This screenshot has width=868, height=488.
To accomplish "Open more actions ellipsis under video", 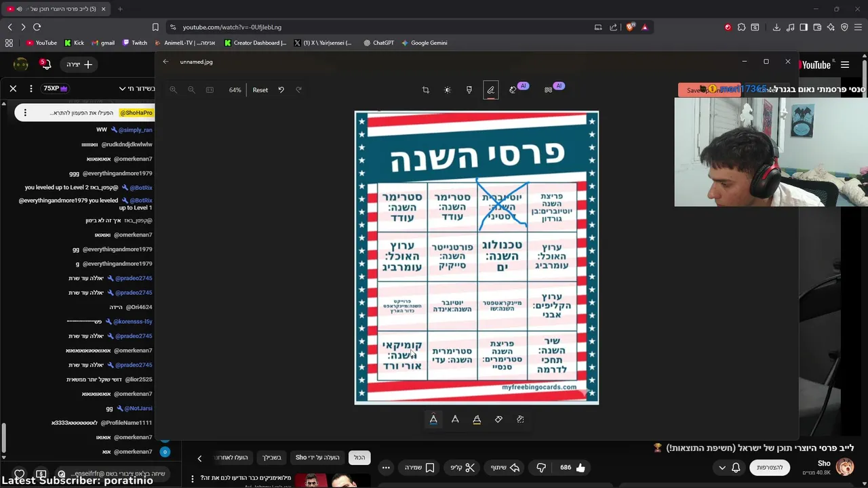I will (386, 468).
